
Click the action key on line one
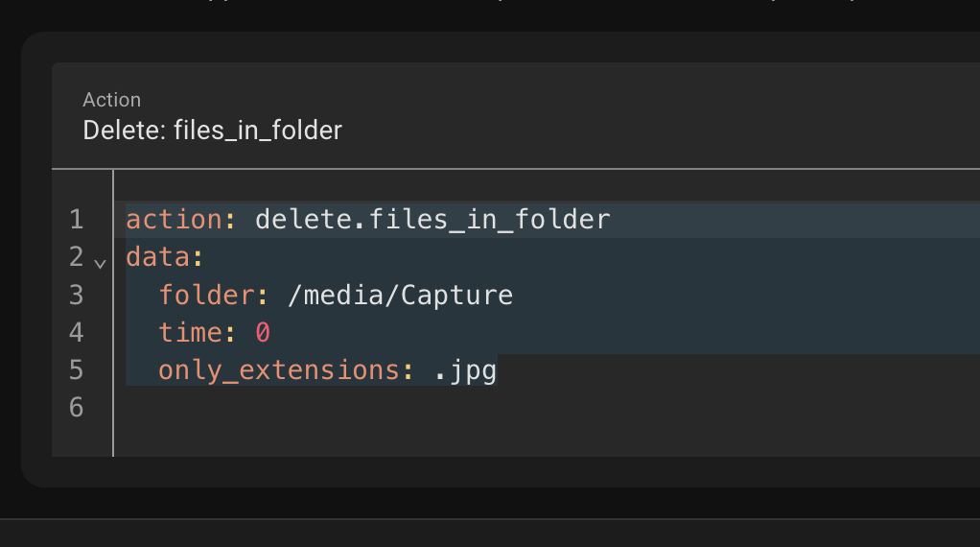click(174, 220)
